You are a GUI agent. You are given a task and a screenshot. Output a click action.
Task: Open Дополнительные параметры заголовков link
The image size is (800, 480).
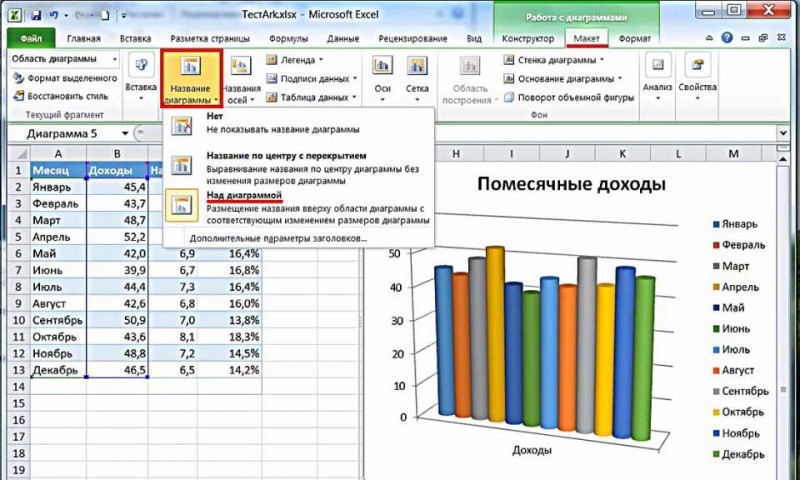278,238
